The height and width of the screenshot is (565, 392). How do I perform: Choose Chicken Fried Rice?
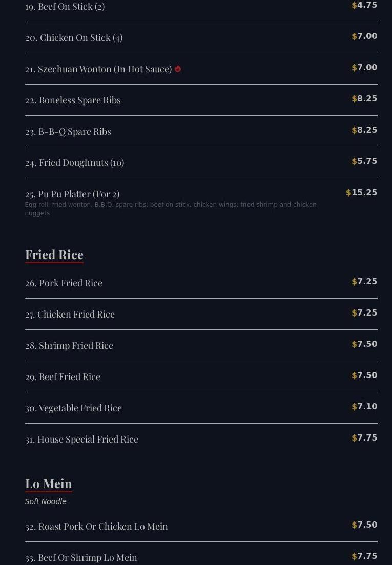click(x=70, y=315)
